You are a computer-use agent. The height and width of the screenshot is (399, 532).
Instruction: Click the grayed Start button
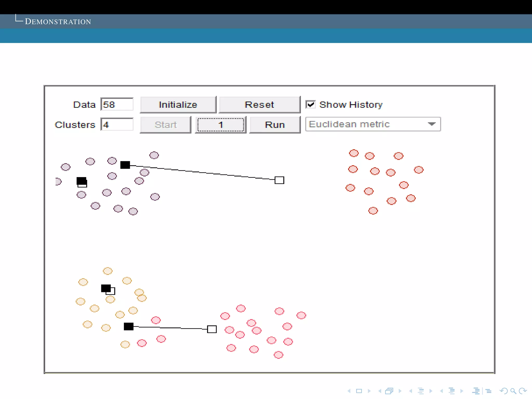(x=165, y=125)
